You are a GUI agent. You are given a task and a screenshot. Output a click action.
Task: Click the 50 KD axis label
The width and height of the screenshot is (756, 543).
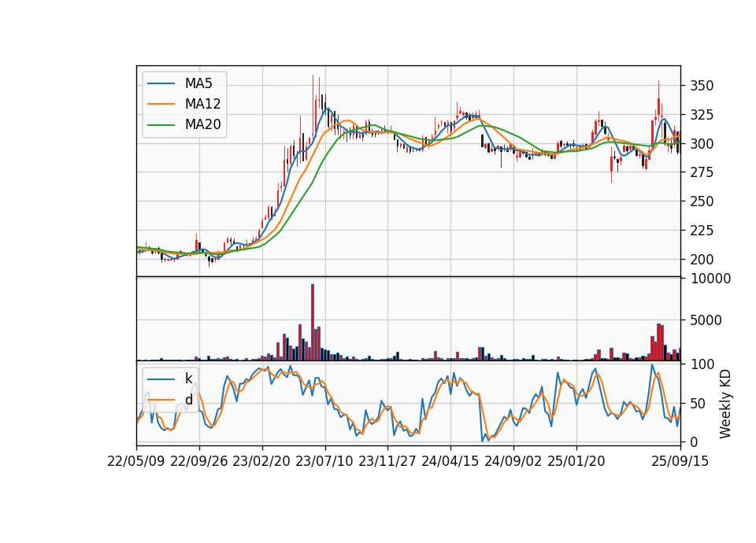coord(698,404)
